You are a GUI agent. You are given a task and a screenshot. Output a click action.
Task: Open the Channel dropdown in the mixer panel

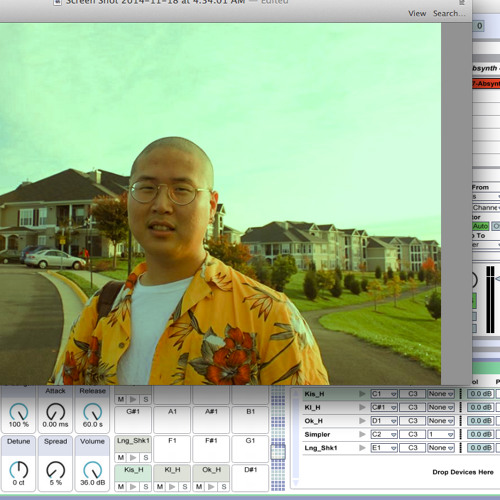click(x=486, y=208)
